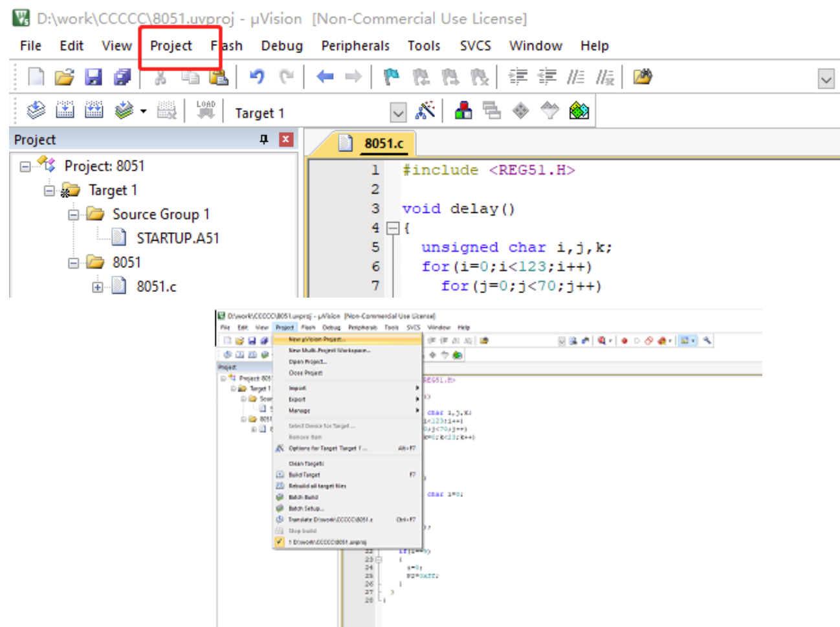Image resolution: width=840 pixels, height=627 pixels.
Task: Save the current file via floppy icon
Action: pos(93,77)
